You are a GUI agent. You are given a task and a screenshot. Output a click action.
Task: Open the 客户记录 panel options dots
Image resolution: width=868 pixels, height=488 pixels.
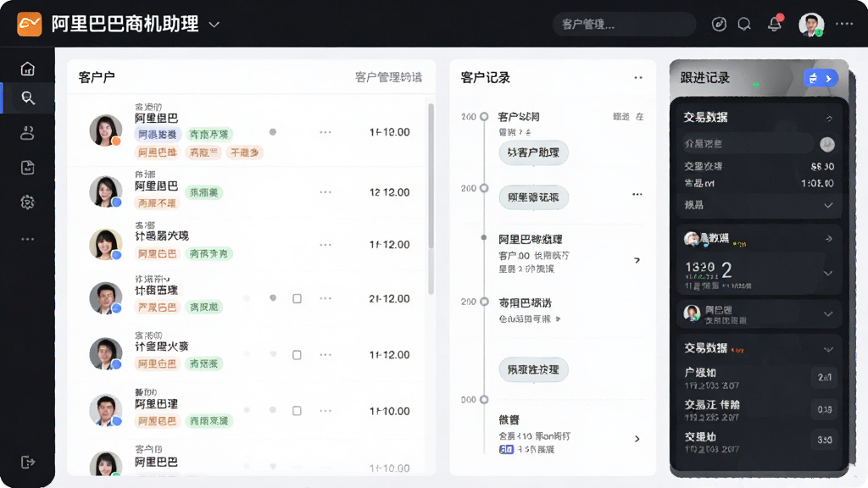pos(638,77)
